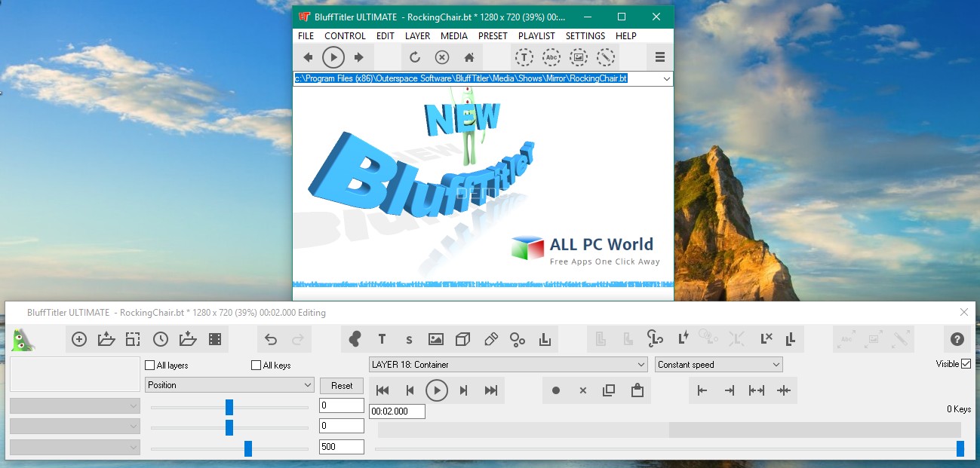
Task: Click the blob camera layer icon
Action: pyautogui.click(x=355, y=339)
